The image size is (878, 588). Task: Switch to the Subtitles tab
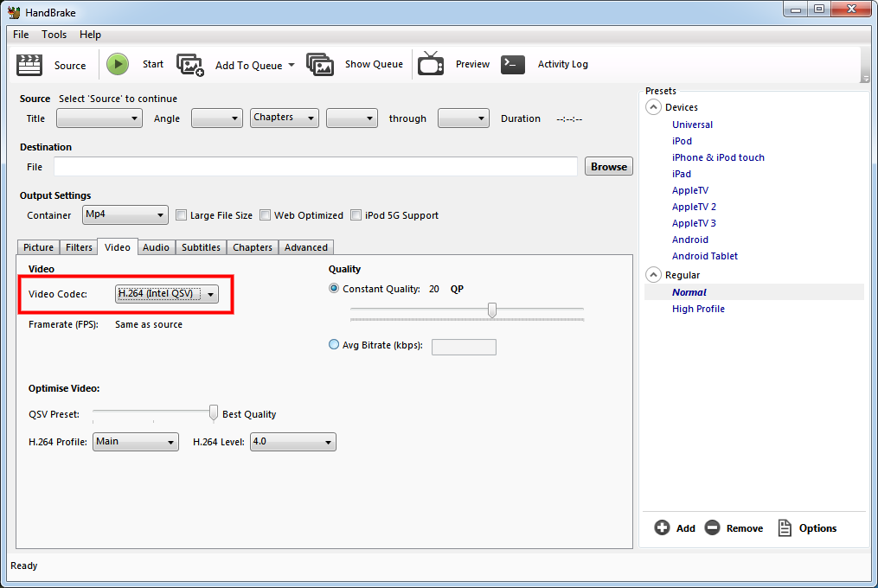coord(201,247)
